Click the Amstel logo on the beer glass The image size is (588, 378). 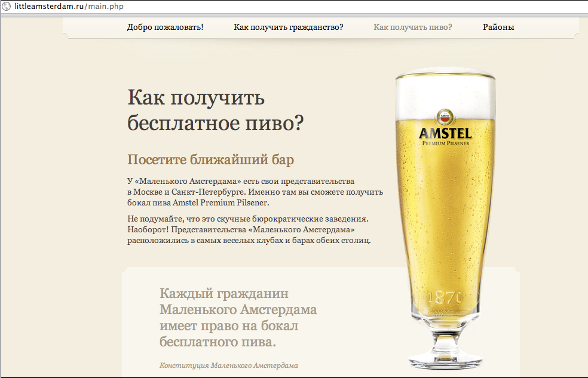click(x=445, y=128)
